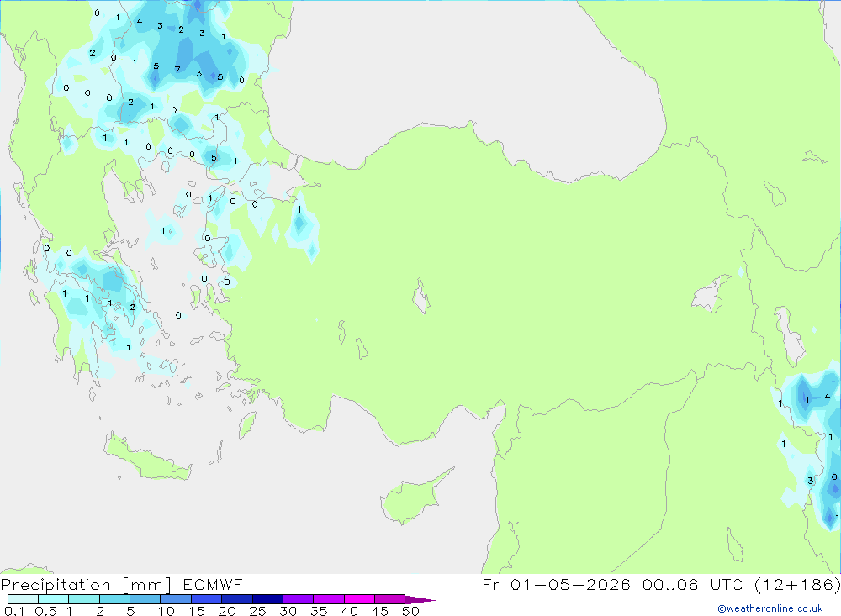This screenshot has height=616, width=841.
Task: Click the legend scale label '35'
Action: coord(319,611)
